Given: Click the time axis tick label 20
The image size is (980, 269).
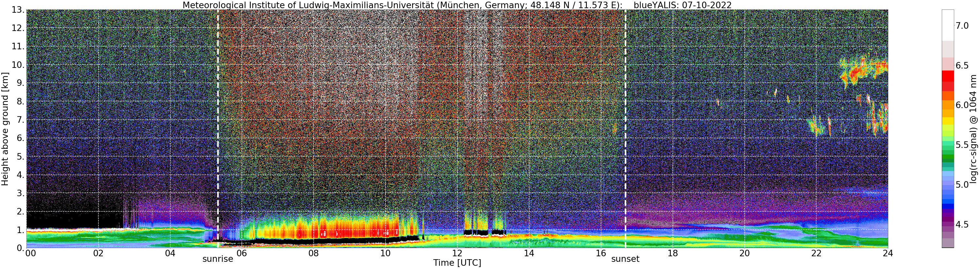Looking at the screenshot, I should tap(744, 253).
